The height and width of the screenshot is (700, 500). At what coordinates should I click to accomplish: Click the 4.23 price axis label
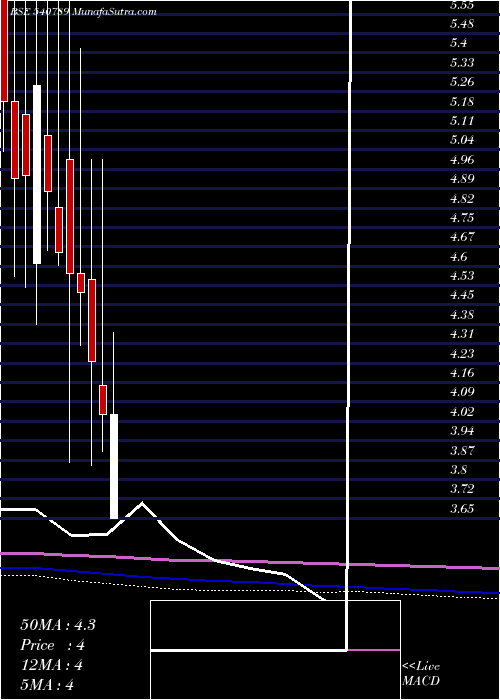coord(462,354)
